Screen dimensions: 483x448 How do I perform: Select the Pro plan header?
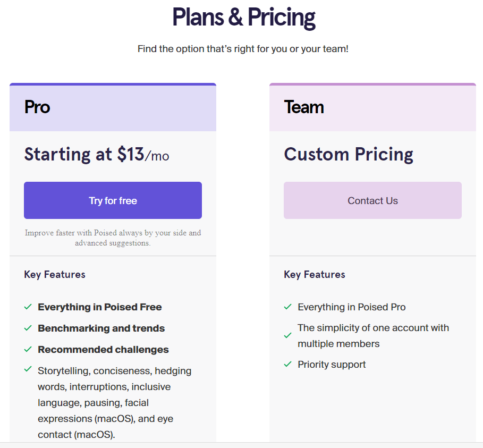point(38,107)
